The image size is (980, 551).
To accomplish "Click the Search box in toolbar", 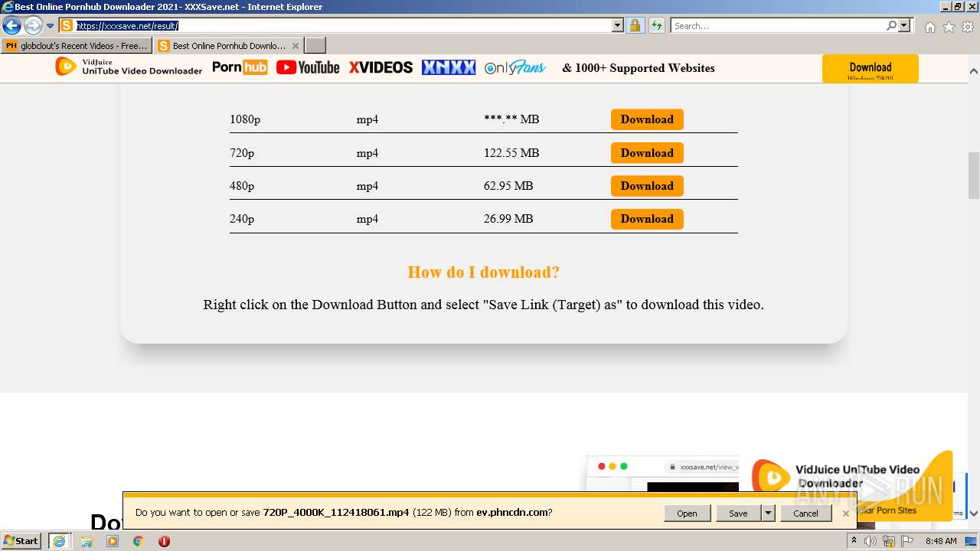I will point(777,25).
